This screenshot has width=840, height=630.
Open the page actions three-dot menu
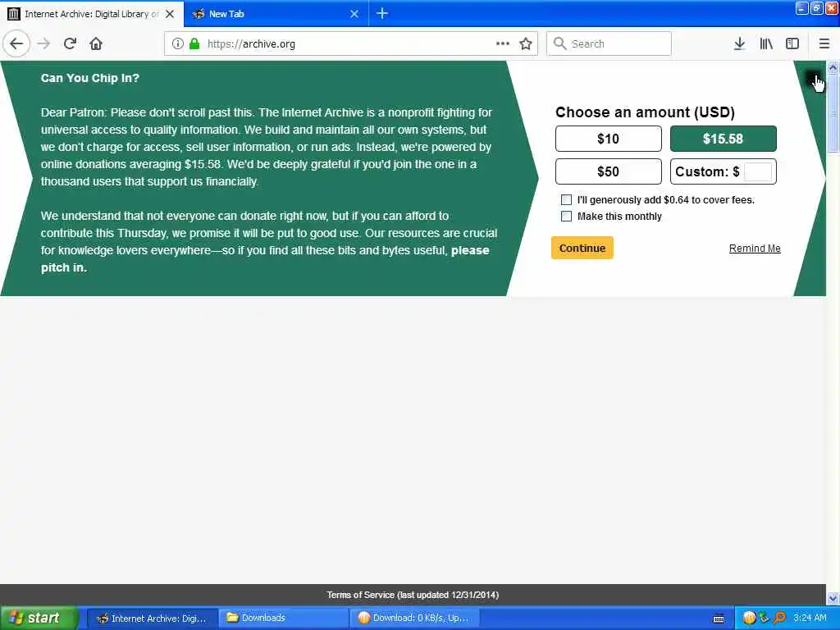point(503,44)
